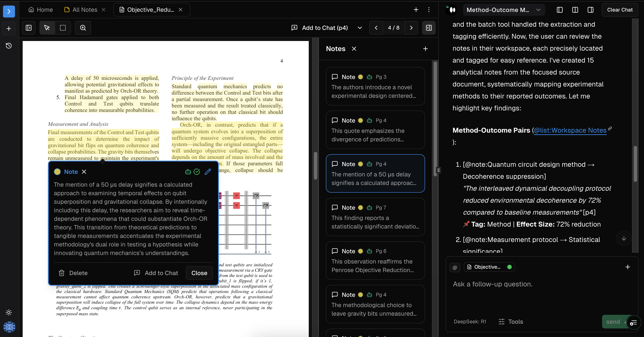
Task: Open the zoom magnifier tool
Action: coord(83,28)
